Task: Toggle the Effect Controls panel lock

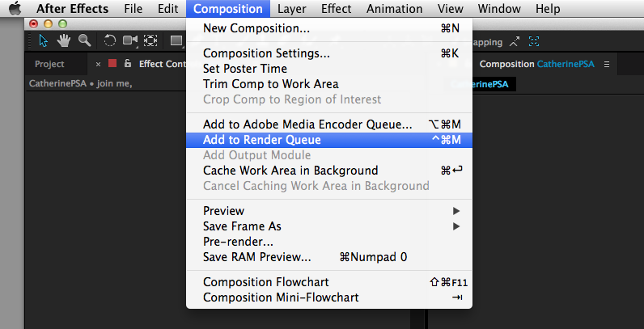Action: tap(128, 63)
